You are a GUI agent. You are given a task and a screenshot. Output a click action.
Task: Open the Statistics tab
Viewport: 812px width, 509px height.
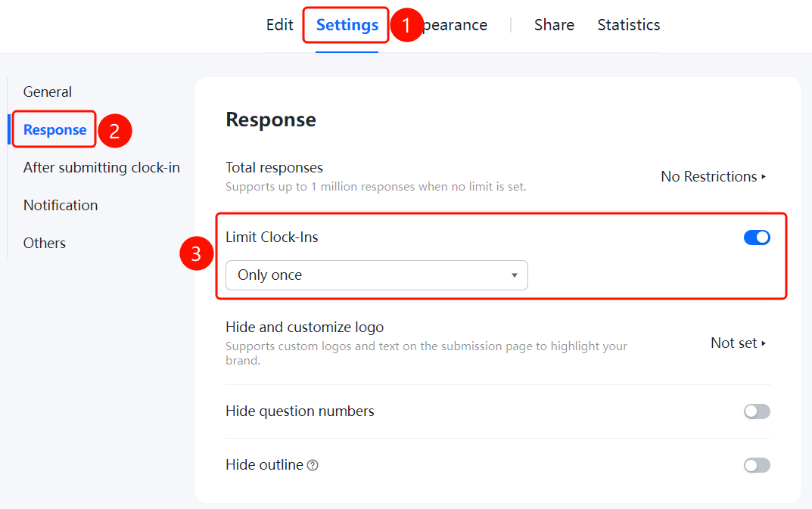click(629, 25)
